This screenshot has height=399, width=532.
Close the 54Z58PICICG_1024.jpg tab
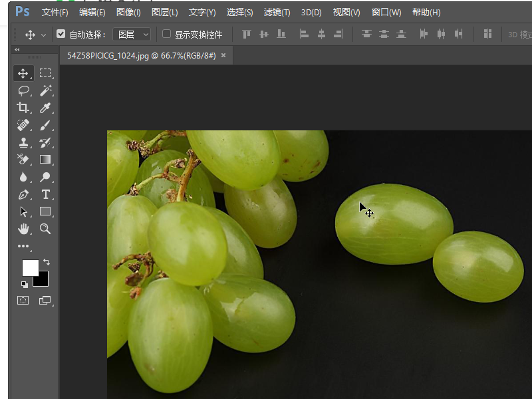pyautogui.click(x=223, y=55)
